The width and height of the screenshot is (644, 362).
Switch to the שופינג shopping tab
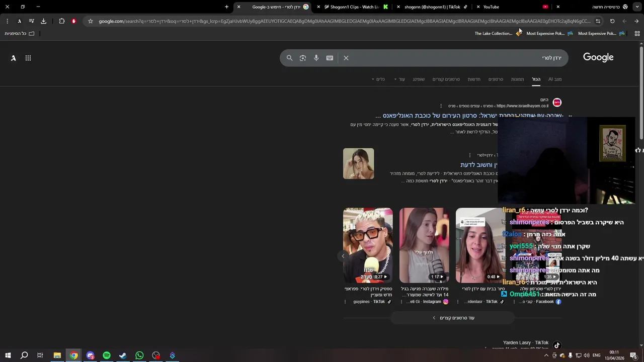(419, 79)
